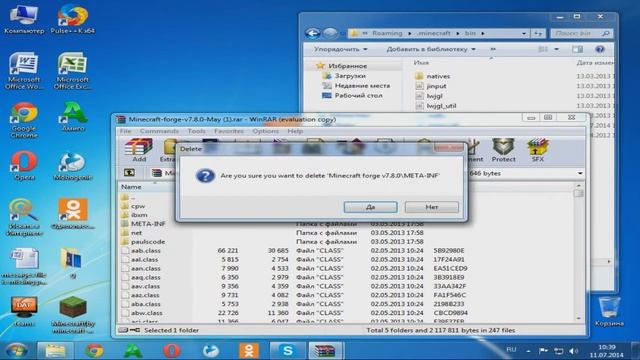Image resolution: width=640 pixels, height=360 pixels.
Task: Toggle the Explorer preview pane icon
Action: (577, 49)
